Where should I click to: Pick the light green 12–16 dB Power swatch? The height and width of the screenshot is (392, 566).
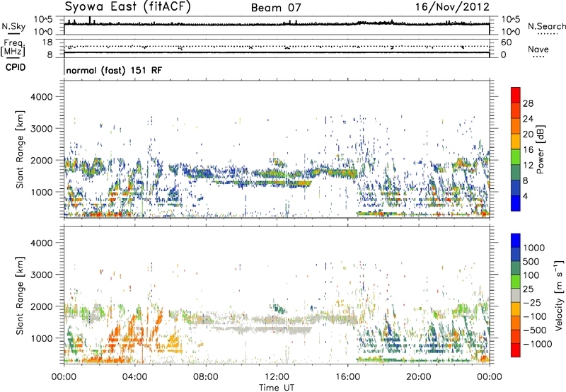click(x=516, y=157)
